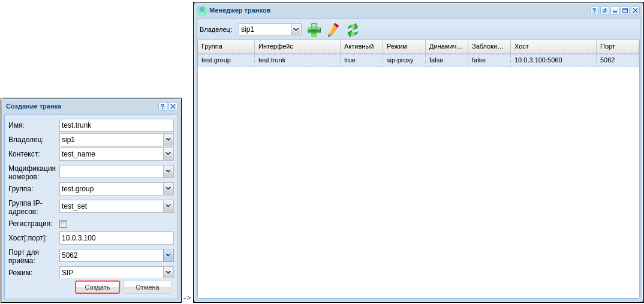Image resolution: width=644 pixels, height=304 pixels.
Task: Close the Trunk Manager window
Action: coord(636,11)
